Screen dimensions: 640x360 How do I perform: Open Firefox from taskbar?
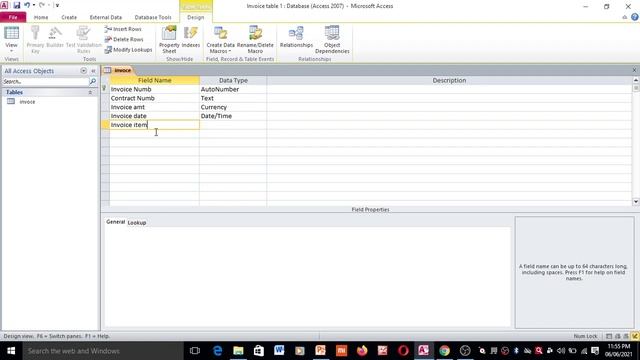click(362, 351)
